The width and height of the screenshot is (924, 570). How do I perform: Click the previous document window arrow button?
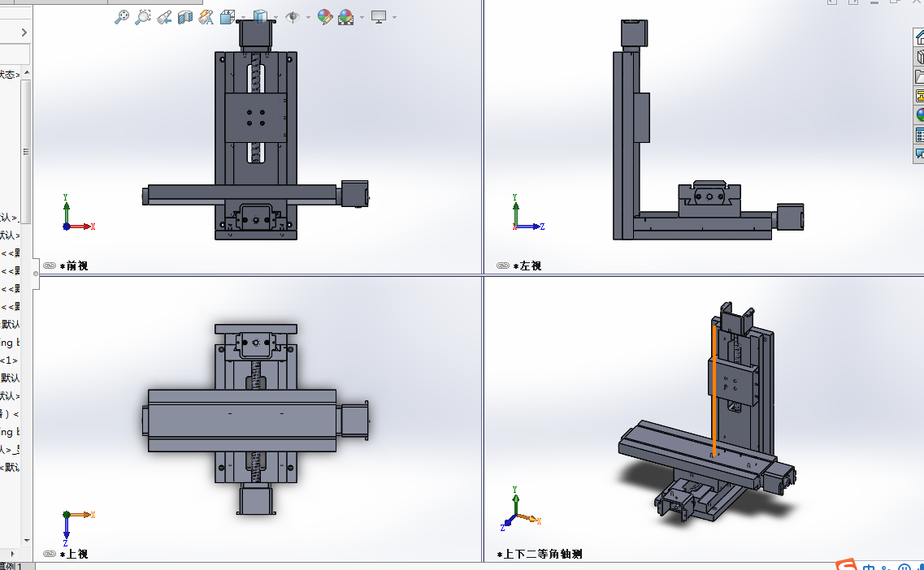832,2
